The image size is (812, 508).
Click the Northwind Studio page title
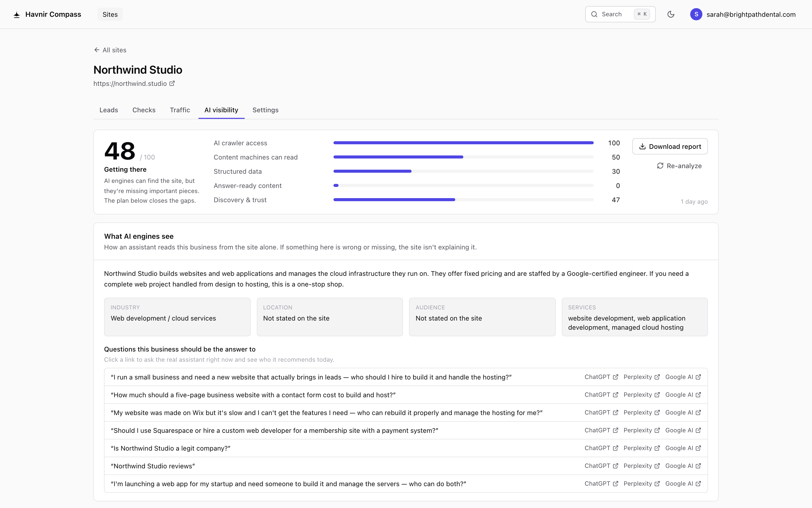(138, 70)
